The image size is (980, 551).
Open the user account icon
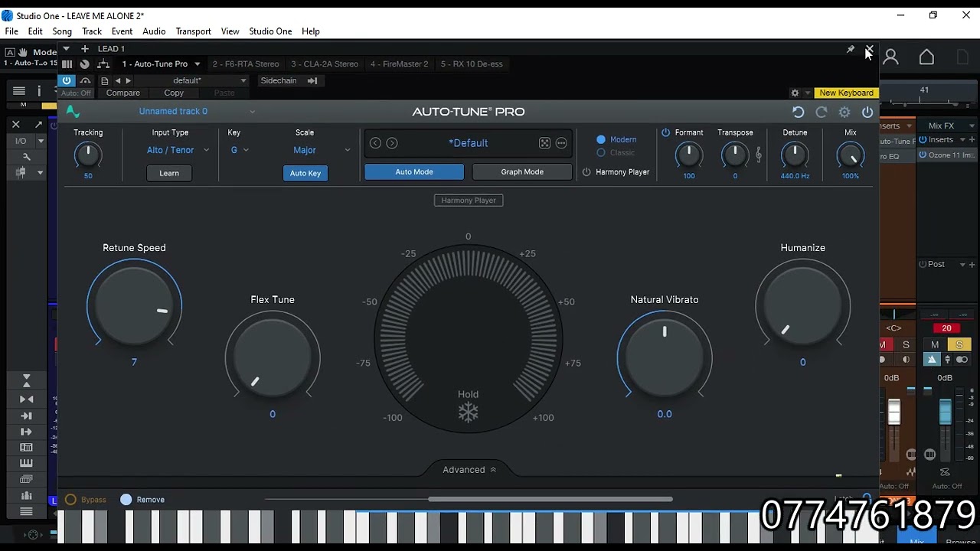pyautogui.click(x=891, y=57)
